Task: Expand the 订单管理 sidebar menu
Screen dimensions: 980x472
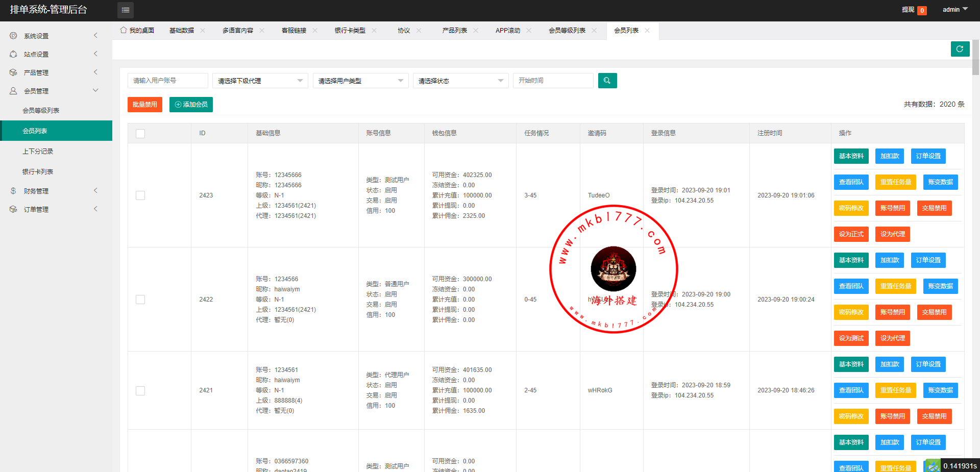Action: [56, 209]
